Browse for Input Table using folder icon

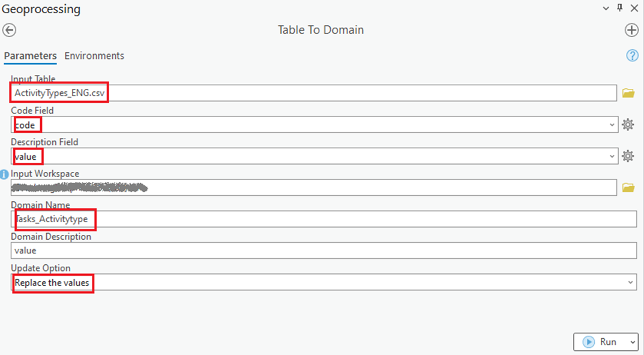(628, 93)
